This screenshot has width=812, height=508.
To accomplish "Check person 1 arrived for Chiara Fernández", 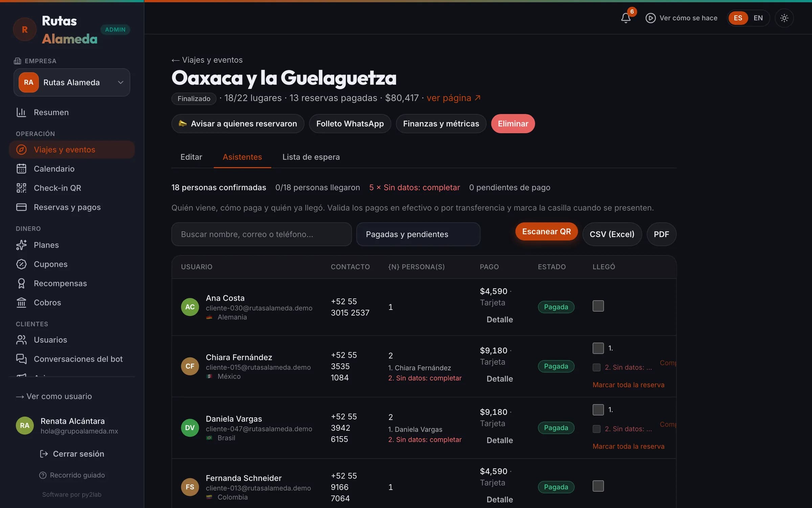I will pos(598,348).
